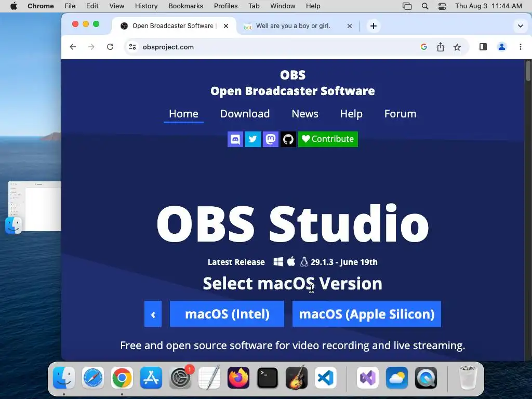Viewport: 532px width, 399px height.
Task: Launch Firefox from the Dock
Action: coord(238,377)
